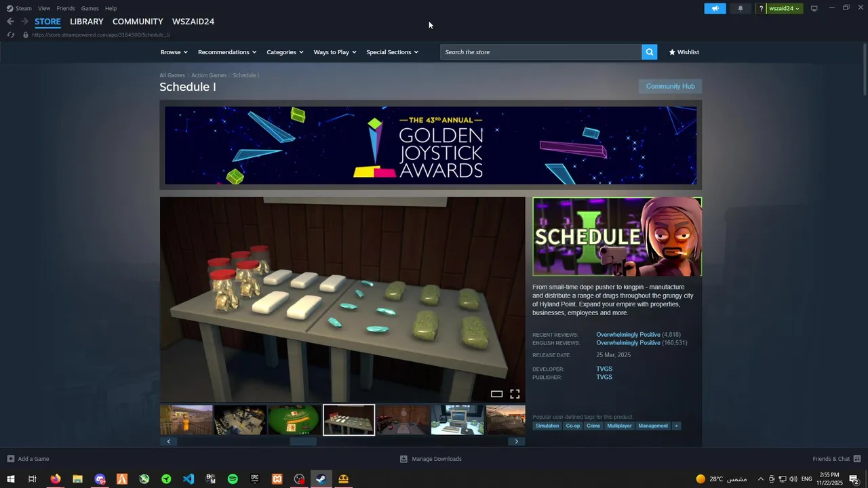
Task: Click the store URL address text
Action: tap(100, 35)
